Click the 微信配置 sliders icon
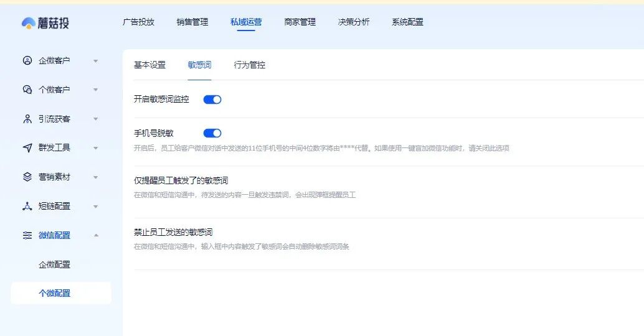Screen dimensions: 644x336 [x=27, y=235]
